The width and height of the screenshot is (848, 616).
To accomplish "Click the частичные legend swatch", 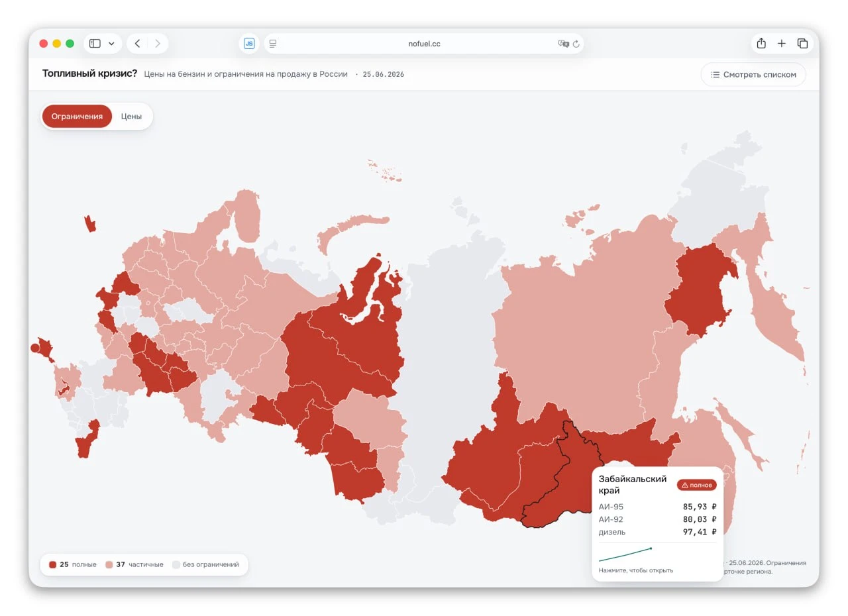I will click(109, 565).
